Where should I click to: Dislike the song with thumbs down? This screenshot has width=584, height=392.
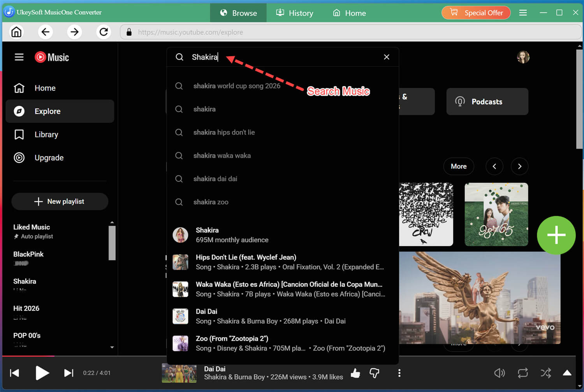point(375,373)
